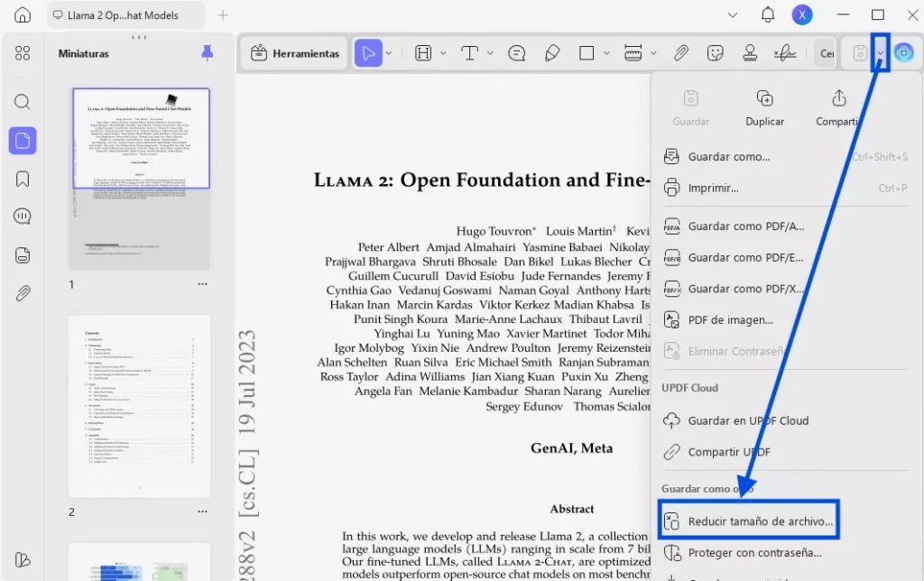The image size is (924, 581).
Task: Toggle the pin on Miniaturas panel
Action: click(x=207, y=53)
